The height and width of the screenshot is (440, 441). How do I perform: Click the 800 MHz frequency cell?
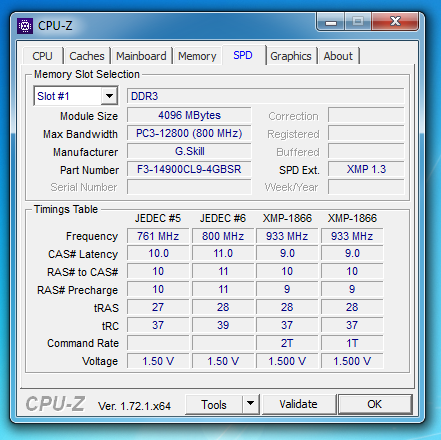click(223, 236)
